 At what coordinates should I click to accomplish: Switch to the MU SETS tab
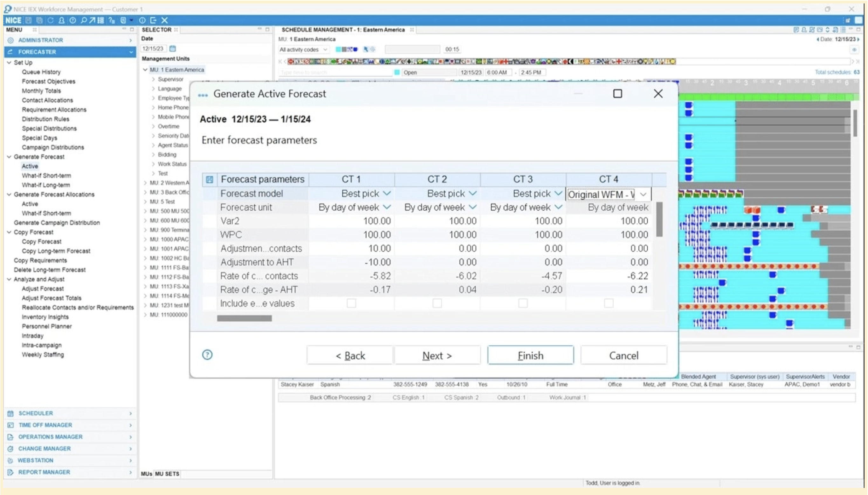pos(167,474)
